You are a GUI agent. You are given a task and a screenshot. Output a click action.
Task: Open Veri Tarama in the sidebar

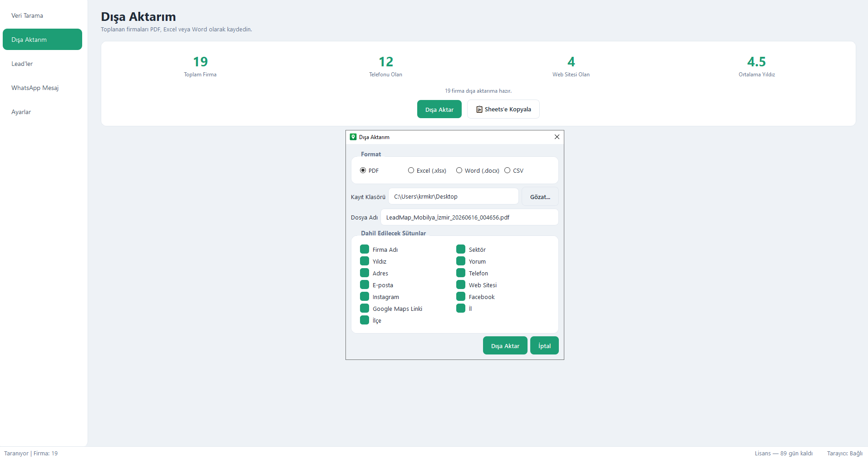coord(42,15)
